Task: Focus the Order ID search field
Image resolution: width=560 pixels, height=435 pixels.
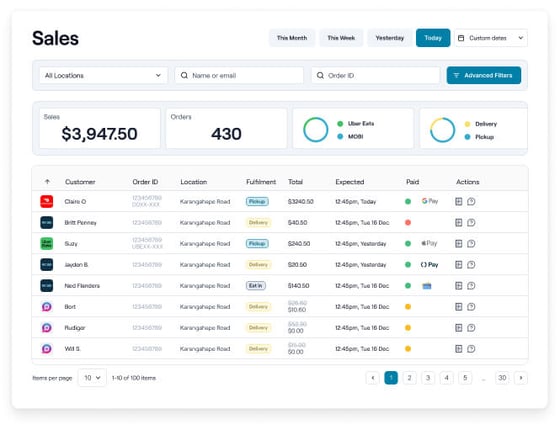Action: point(375,75)
